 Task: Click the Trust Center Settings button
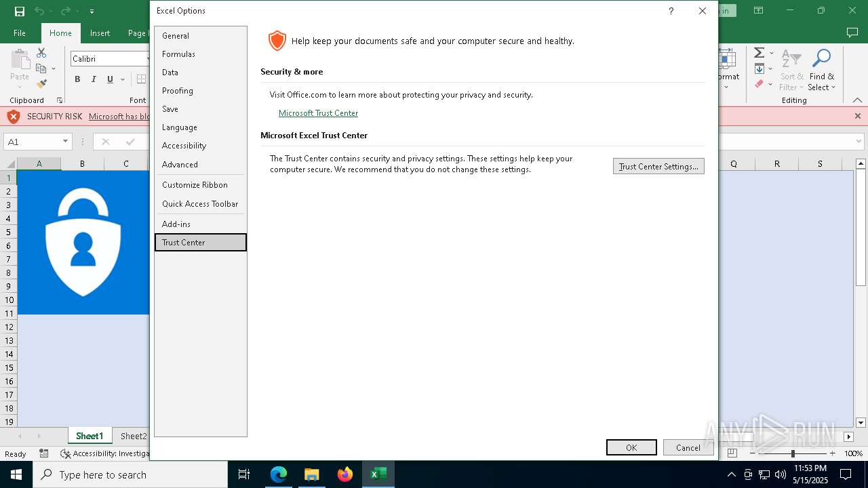pyautogui.click(x=658, y=166)
